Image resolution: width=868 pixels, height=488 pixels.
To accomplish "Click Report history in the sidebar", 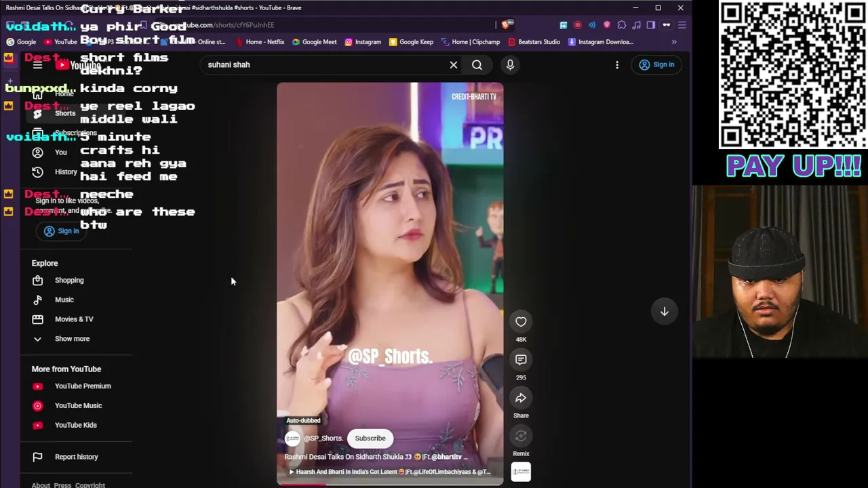I will tap(76, 457).
